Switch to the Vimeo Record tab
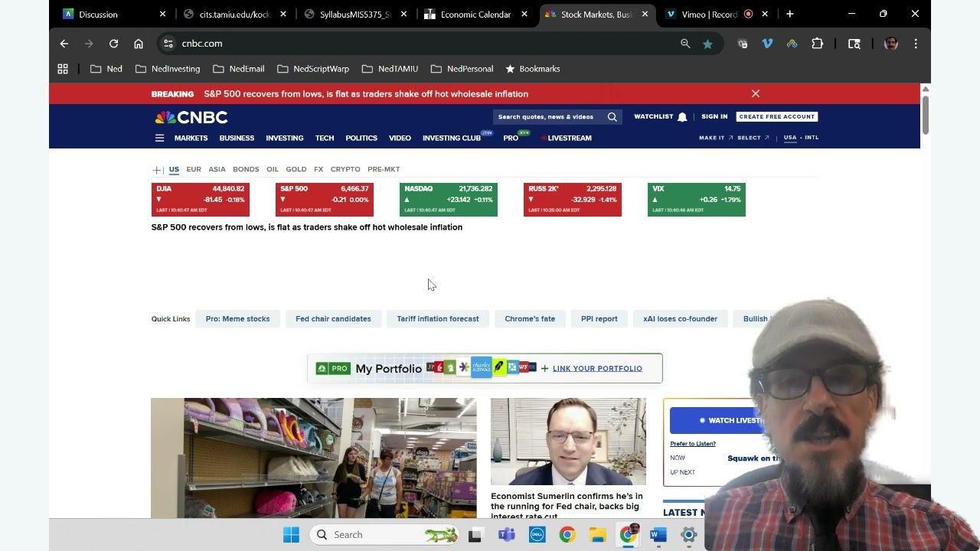This screenshot has height=551, width=980. point(717,14)
